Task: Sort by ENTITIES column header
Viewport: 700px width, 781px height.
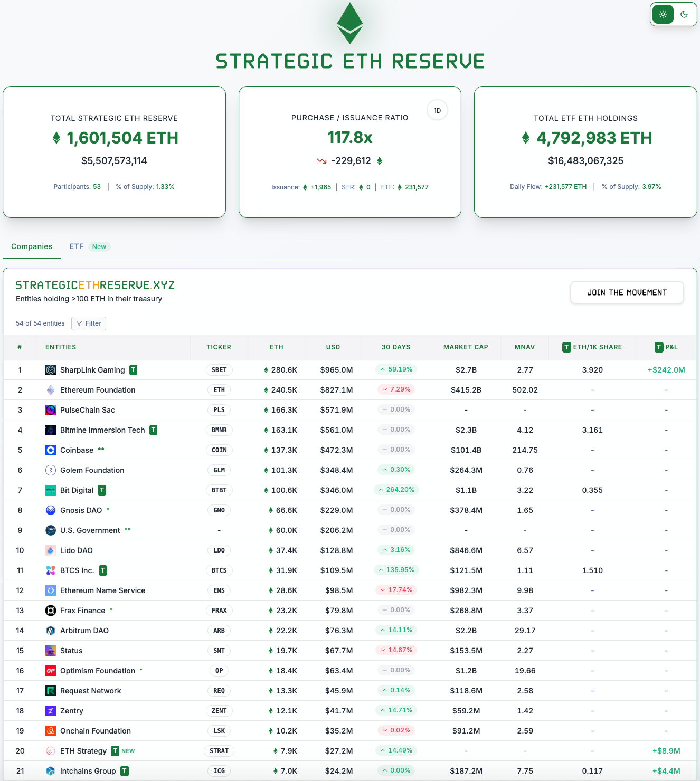Action: pyautogui.click(x=61, y=347)
